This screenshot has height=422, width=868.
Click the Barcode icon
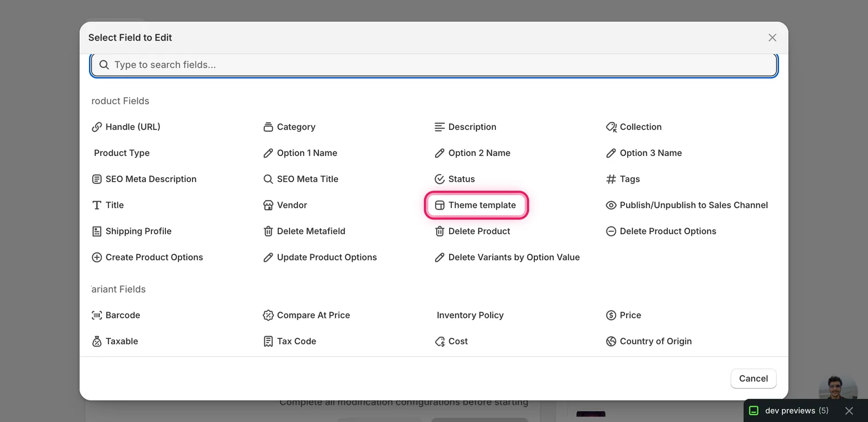pos(97,316)
